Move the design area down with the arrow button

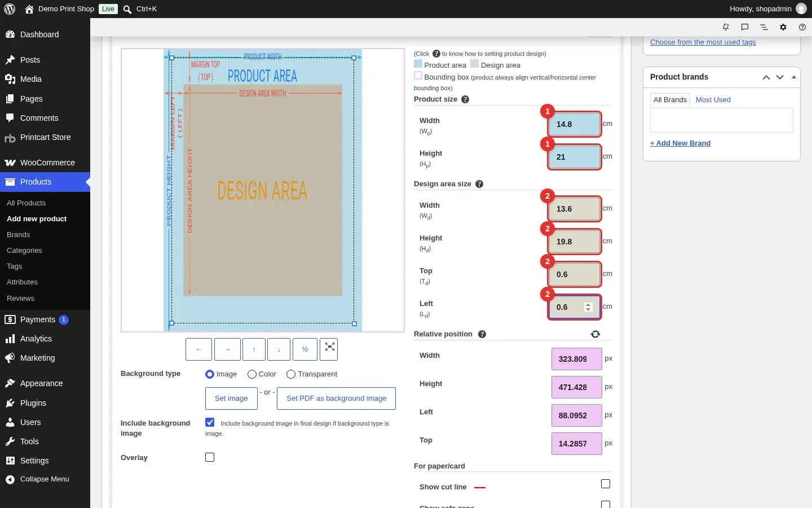[279, 349]
